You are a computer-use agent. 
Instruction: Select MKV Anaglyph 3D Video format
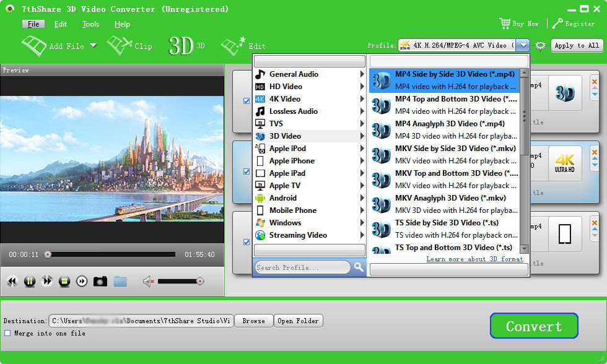point(445,204)
